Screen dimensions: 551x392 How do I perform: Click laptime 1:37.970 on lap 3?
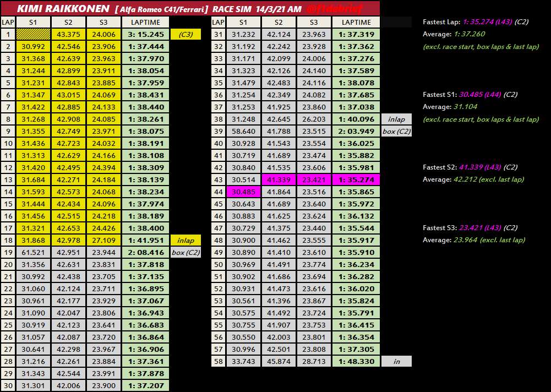[145, 59]
